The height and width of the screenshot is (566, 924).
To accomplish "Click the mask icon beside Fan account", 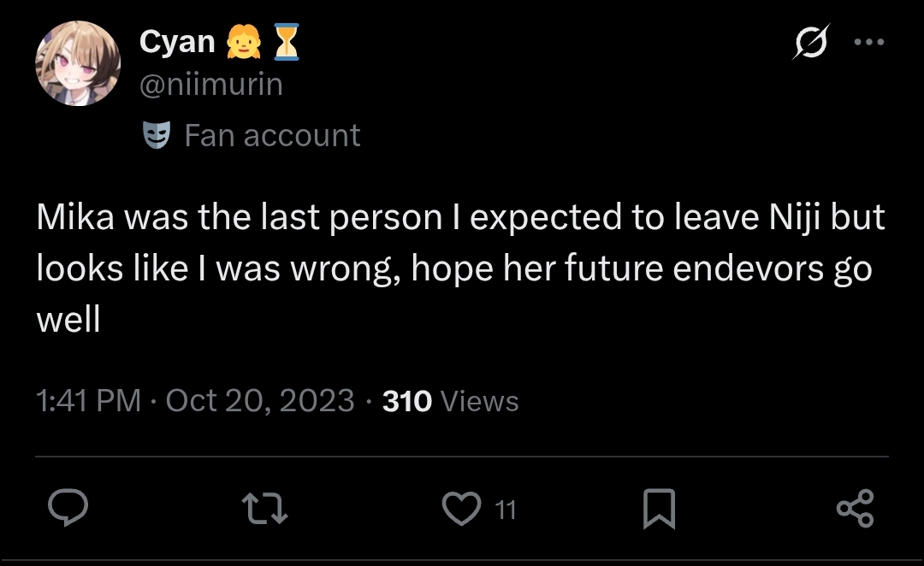I will (x=157, y=135).
